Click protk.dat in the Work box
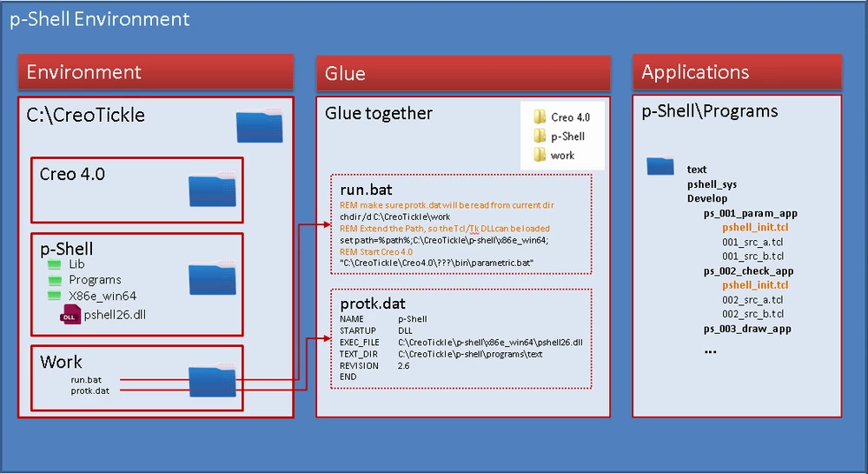 click(89, 391)
